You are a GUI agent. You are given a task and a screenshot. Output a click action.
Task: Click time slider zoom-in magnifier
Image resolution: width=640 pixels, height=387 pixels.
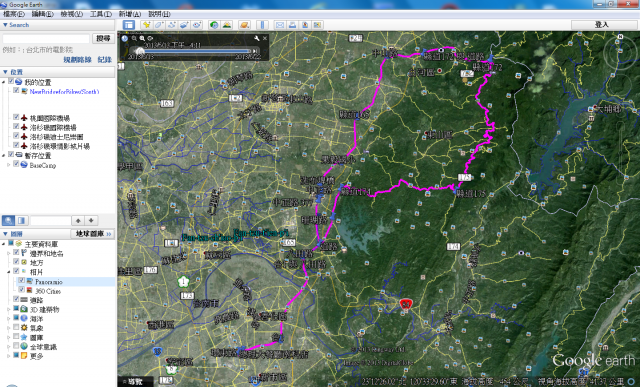142,38
